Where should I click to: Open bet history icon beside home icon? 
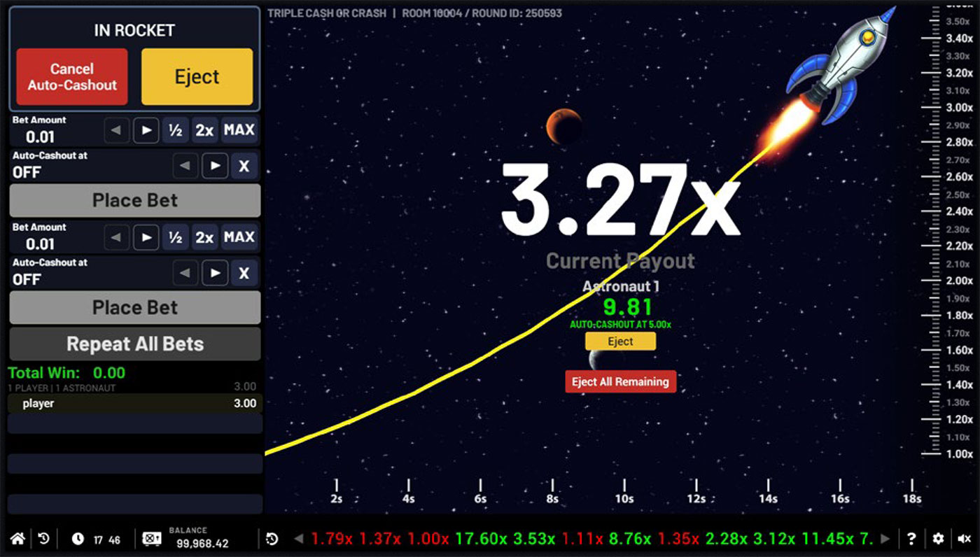coord(44,539)
